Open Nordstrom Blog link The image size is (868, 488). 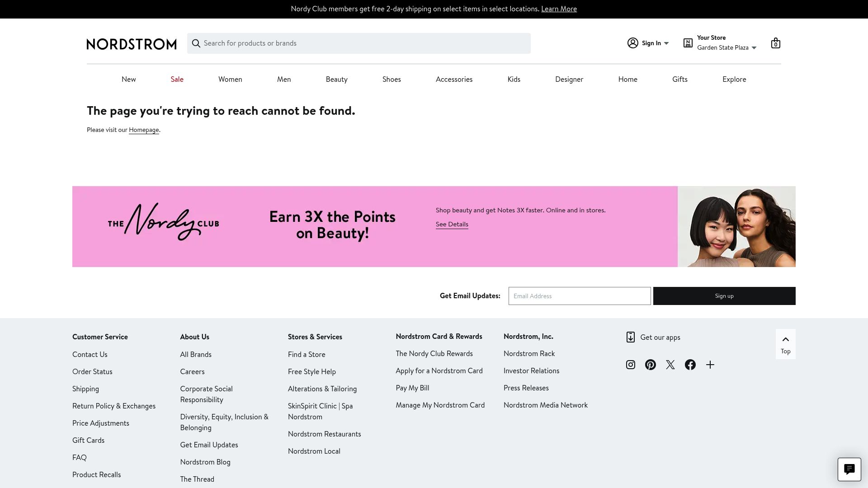205,462
